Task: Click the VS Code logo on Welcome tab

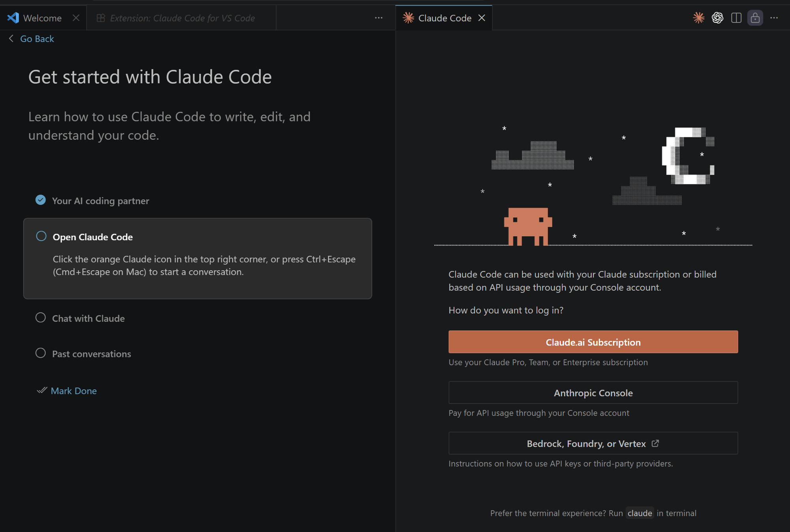Action: point(13,18)
